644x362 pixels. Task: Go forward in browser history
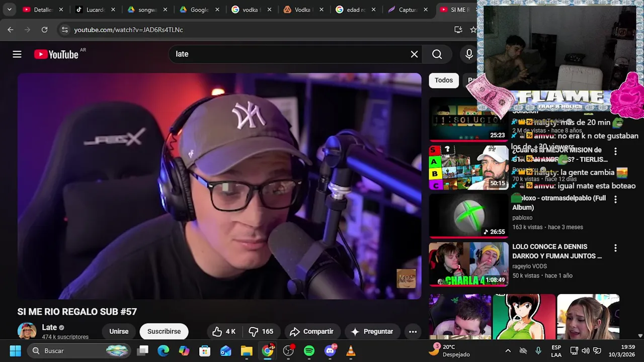[27, 30]
